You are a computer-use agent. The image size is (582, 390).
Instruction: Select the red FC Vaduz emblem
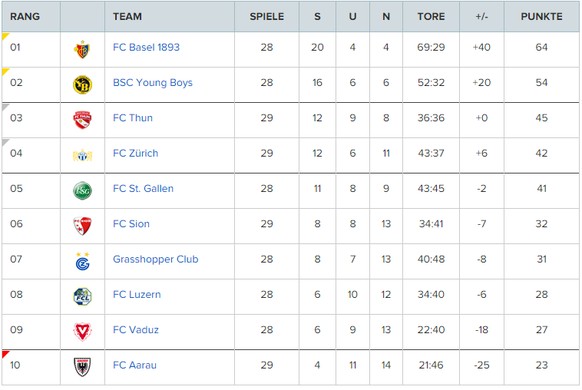(x=82, y=332)
